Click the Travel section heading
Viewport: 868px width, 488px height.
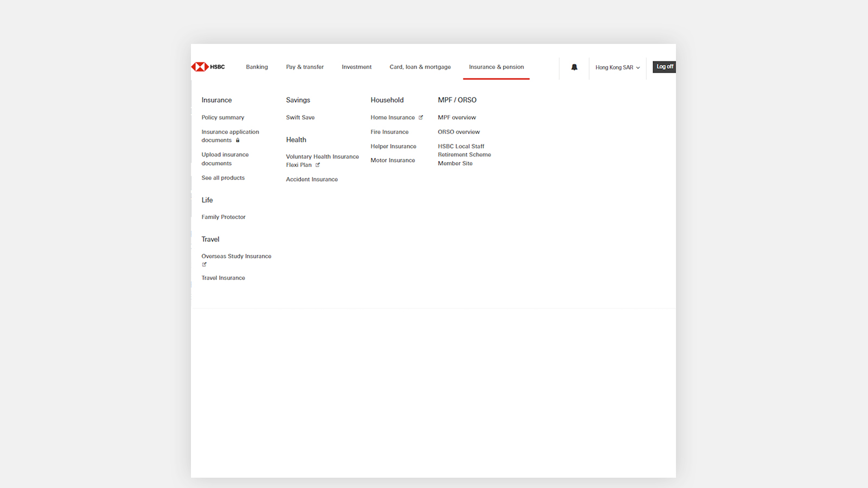(210, 239)
